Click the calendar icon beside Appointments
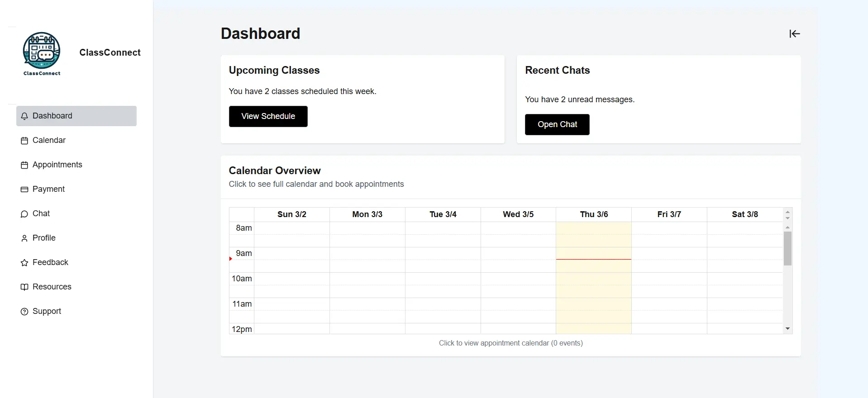Viewport: 868px width, 398px height. click(x=24, y=165)
